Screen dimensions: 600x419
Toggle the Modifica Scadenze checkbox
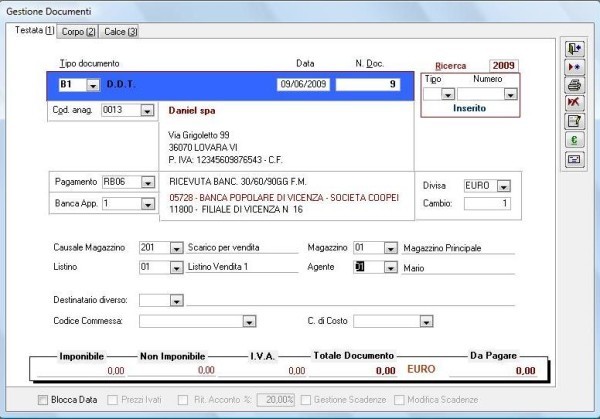click(399, 400)
